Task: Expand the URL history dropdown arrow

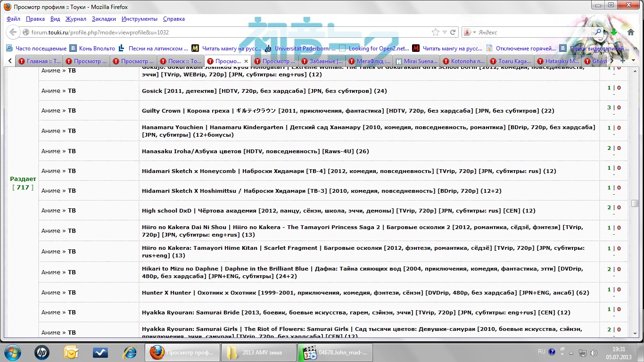Action: 445,33
